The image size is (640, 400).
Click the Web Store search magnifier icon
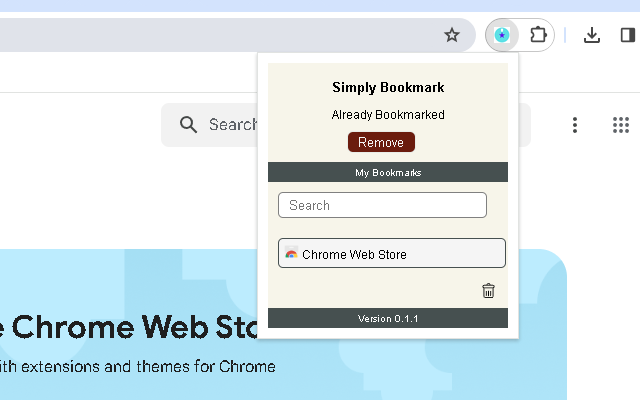tap(188, 124)
